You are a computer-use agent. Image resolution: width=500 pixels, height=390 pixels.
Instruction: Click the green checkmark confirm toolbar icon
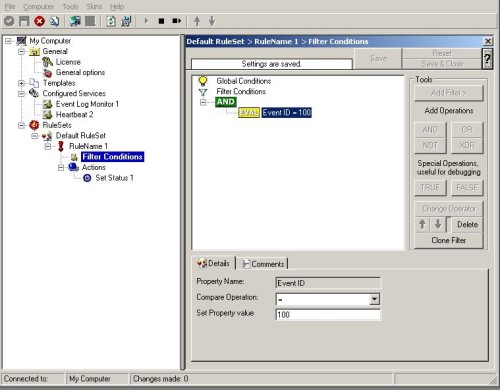(x=9, y=21)
